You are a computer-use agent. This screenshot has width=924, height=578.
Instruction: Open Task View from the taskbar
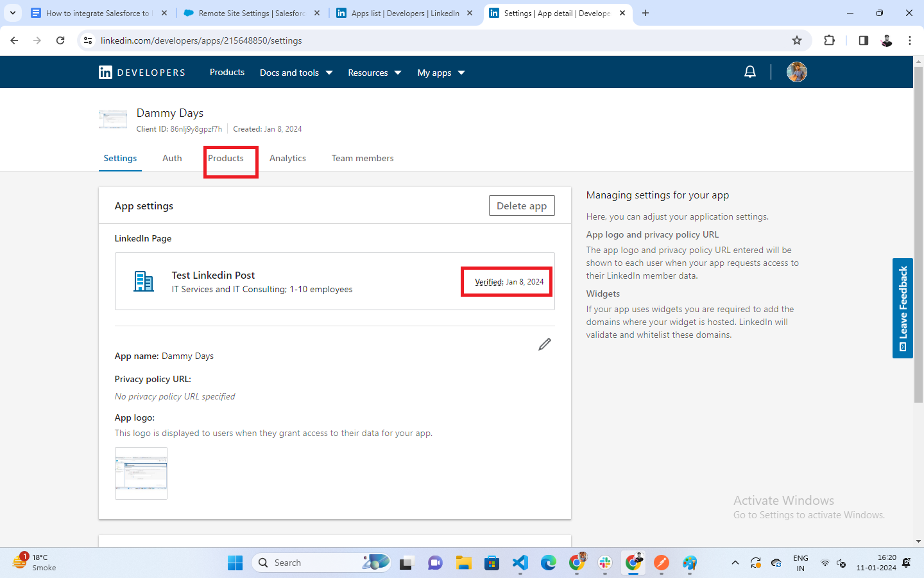(406, 563)
